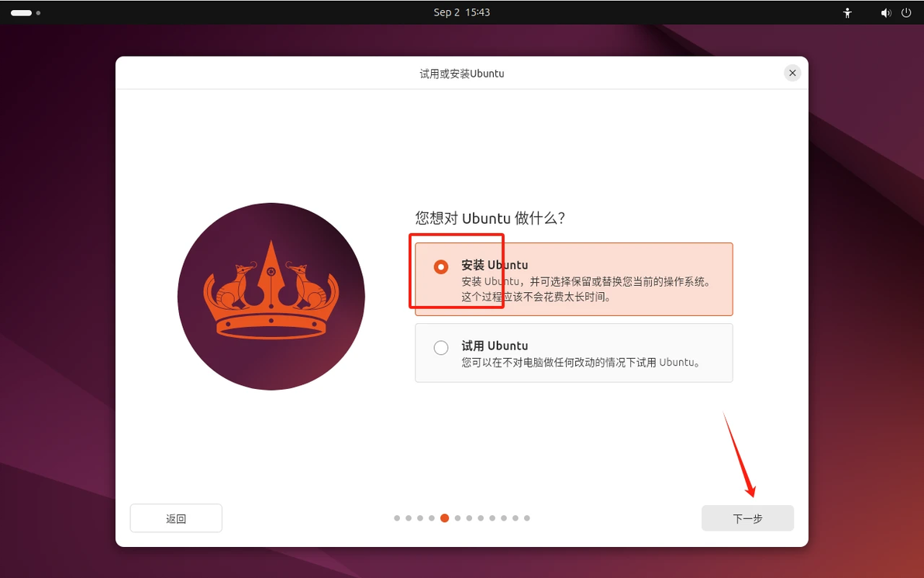Click the highlighted orange progress dot
This screenshot has width=924, height=578.
(x=444, y=518)
